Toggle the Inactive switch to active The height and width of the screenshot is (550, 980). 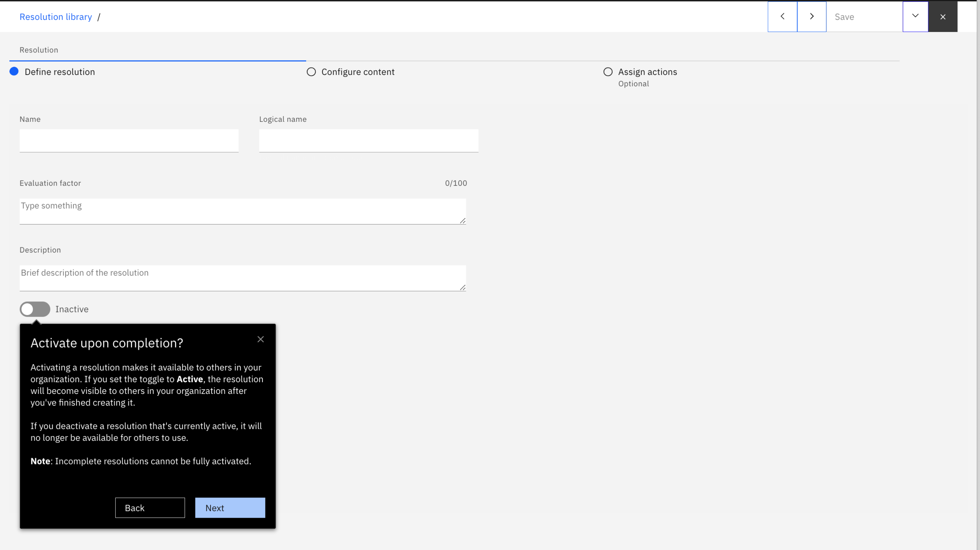pos(35,309)
